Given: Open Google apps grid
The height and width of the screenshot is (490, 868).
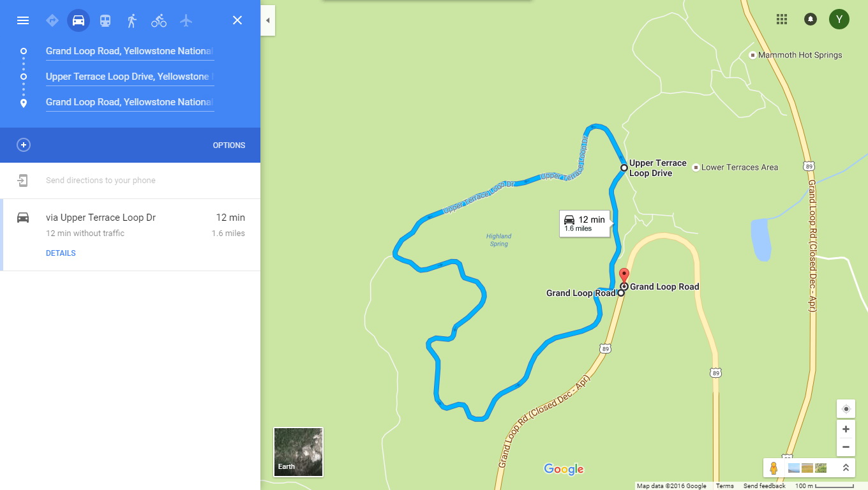Looking at the screenshot, I should click(782, 19).
